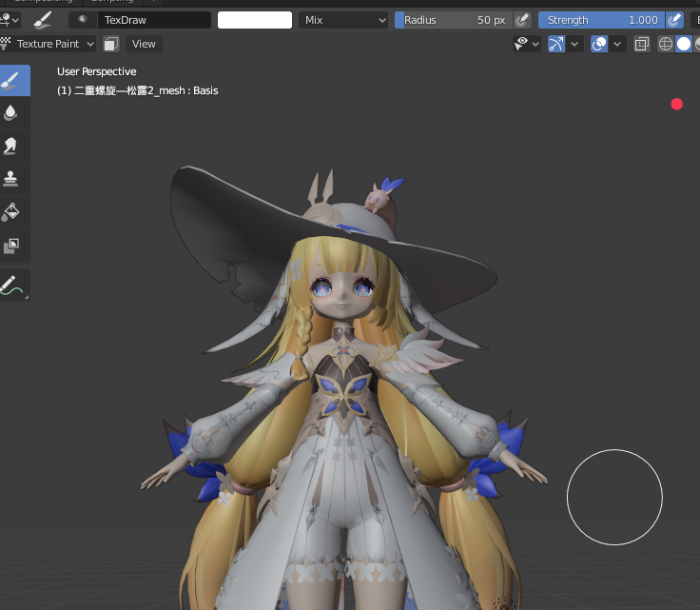Screen dimensions: 700x610
Task: Click the User Perspective label
Action: 97,71
